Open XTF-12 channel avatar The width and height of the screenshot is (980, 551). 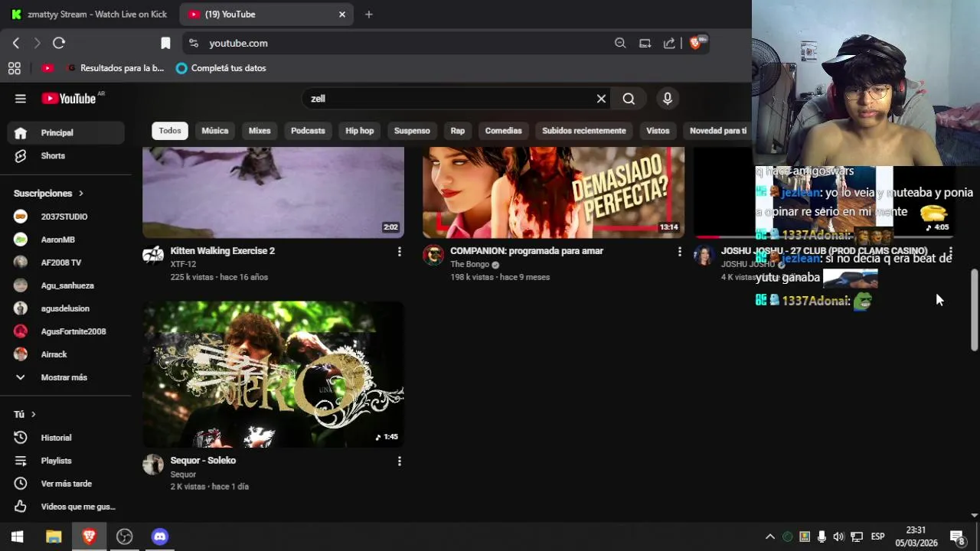153,256
